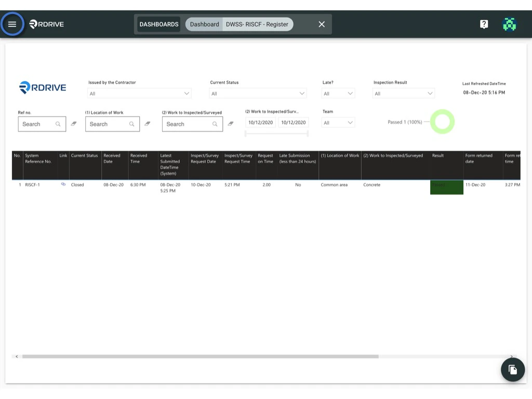Open the Inspection Result dropdown
This screenshot has height=399, width=532.
404,94
